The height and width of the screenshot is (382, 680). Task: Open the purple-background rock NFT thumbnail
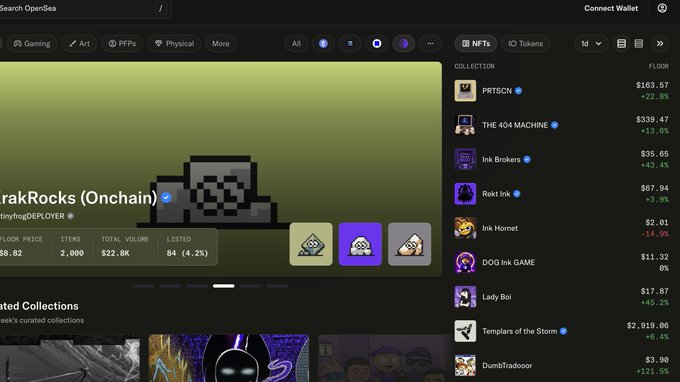coord(360,244)
